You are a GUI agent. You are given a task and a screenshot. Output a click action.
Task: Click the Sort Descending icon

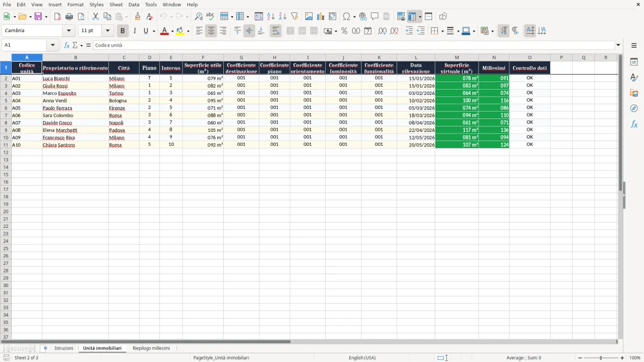point(283,17)
